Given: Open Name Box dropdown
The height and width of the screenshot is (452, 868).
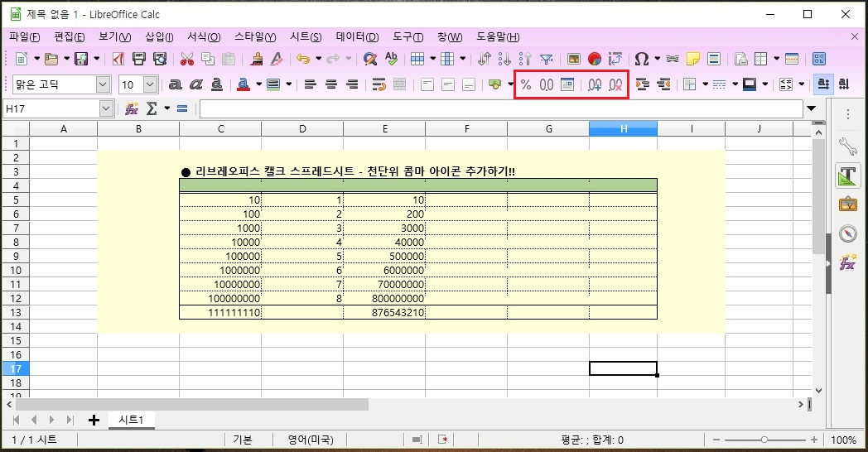Looking at the screenshot, I should (107, 108).
